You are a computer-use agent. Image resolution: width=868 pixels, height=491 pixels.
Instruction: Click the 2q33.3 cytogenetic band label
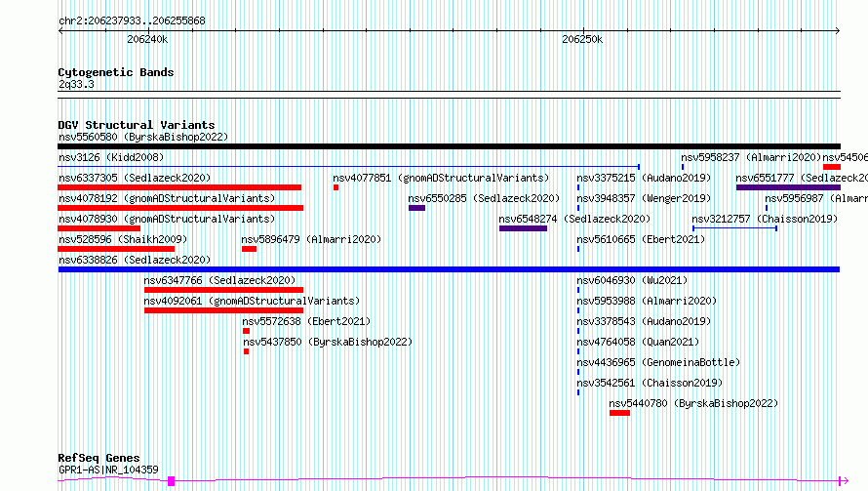[76, 85]
